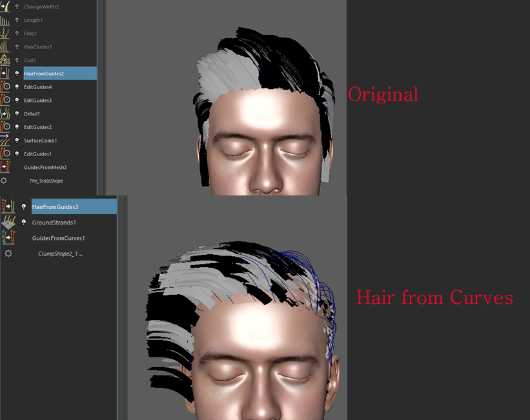Select the ClumpShape2_1 shape node

(60, 254)
